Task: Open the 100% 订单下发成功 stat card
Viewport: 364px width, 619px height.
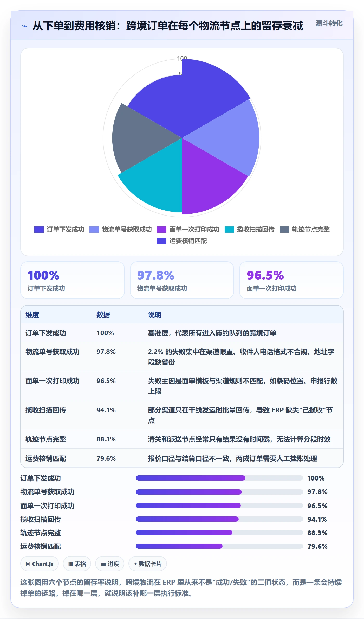Action: (x=73, y=280)
